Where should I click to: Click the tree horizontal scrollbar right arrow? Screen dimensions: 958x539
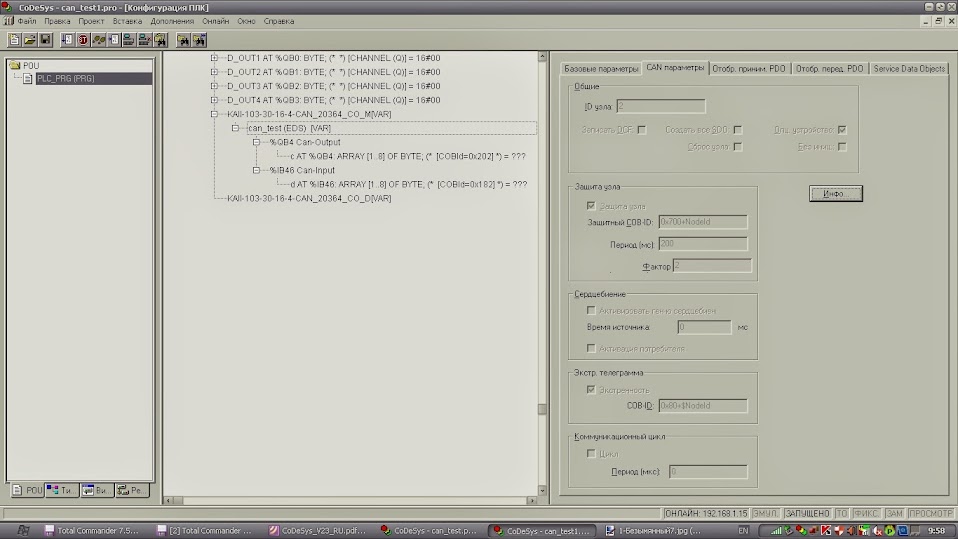coord(532,500)
